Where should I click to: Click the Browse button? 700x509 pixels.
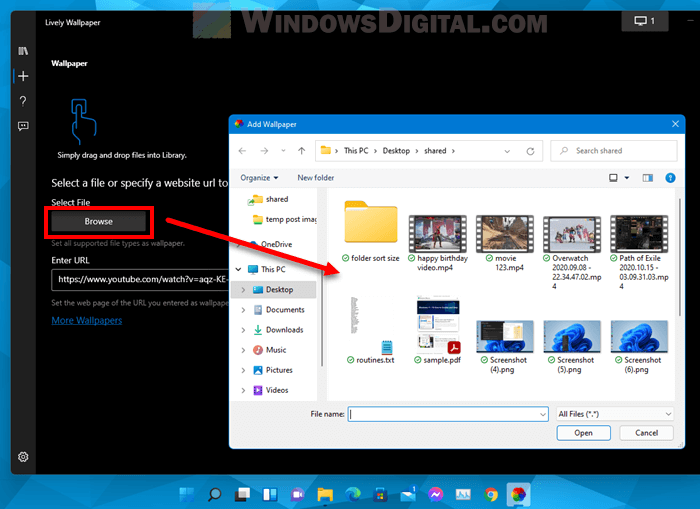pyautogui.click(x=99, y=221)
